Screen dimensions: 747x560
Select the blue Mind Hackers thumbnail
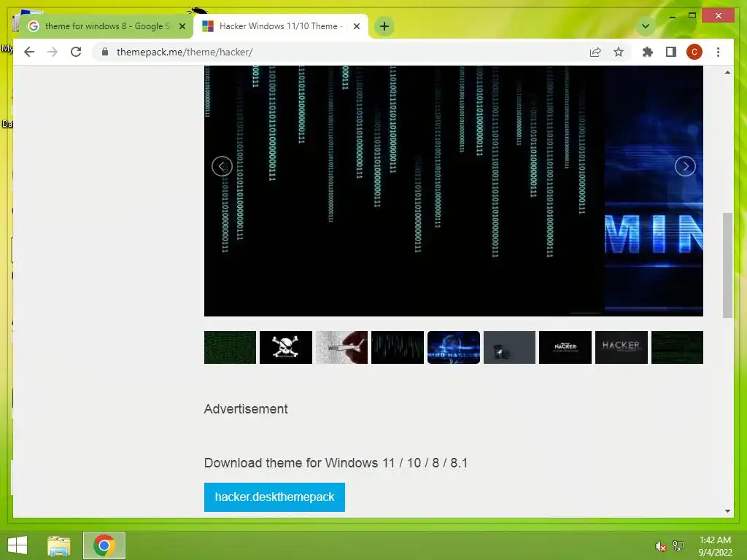454,348
